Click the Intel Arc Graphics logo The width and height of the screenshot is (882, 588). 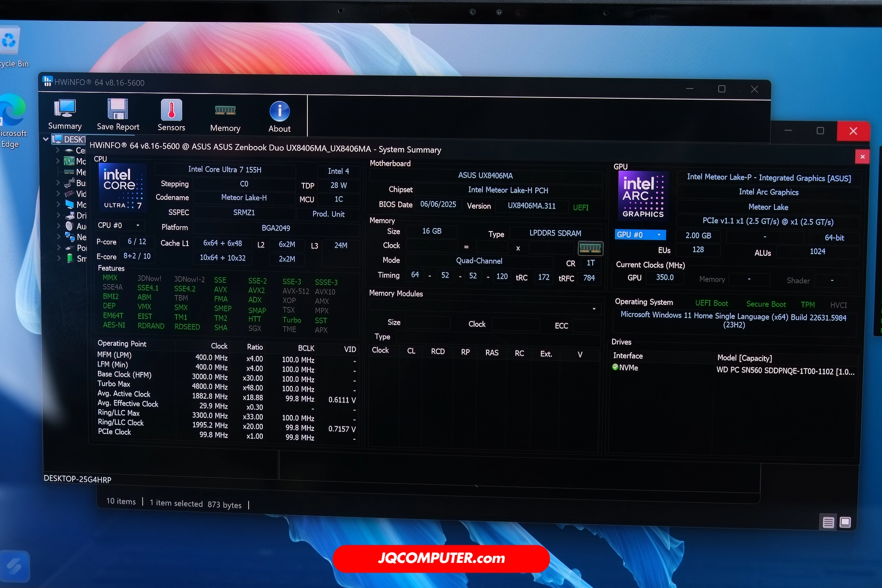pos(643,196)
